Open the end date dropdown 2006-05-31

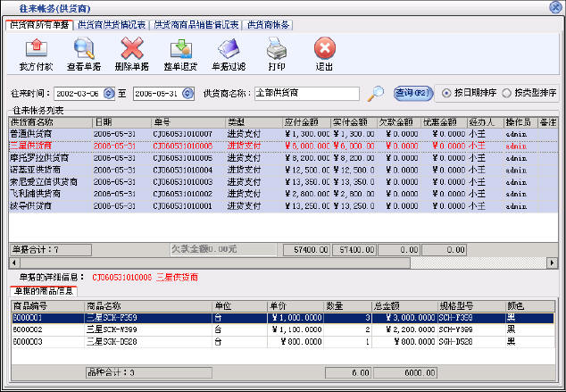point(188,93)
